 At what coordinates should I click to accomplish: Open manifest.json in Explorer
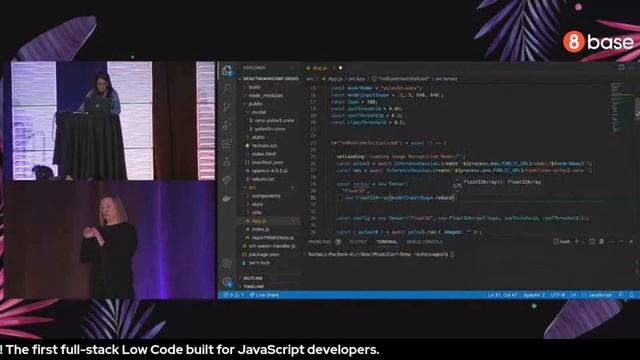267,162
